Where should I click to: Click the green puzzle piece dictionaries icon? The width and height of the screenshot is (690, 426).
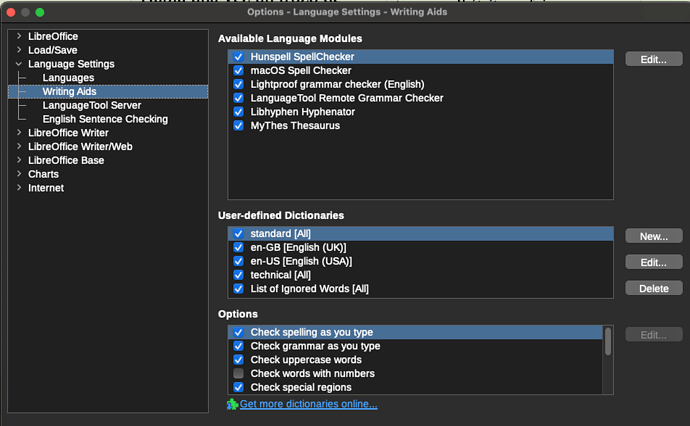coord(232,404)
